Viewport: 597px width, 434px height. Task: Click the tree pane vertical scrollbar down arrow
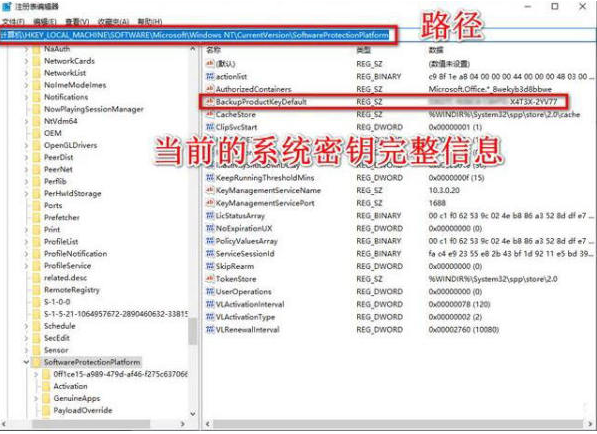click(x=193, y=413)
